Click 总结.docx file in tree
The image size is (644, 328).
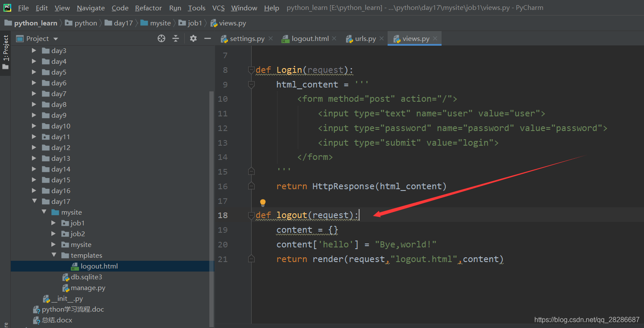pyautogui.click(x=57, y=320)
